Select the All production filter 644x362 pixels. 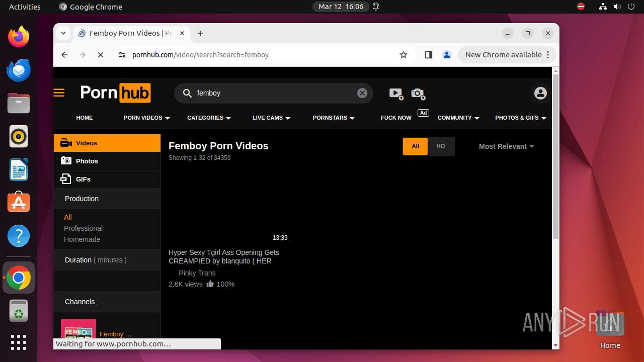point(68,217)
